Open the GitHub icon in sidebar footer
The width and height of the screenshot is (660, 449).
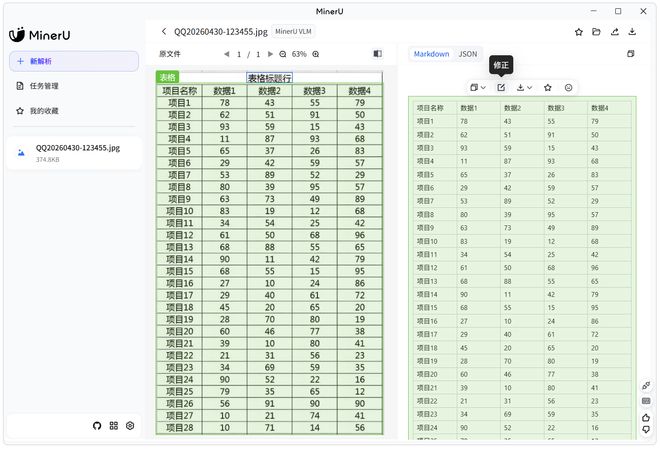point(97,426)
